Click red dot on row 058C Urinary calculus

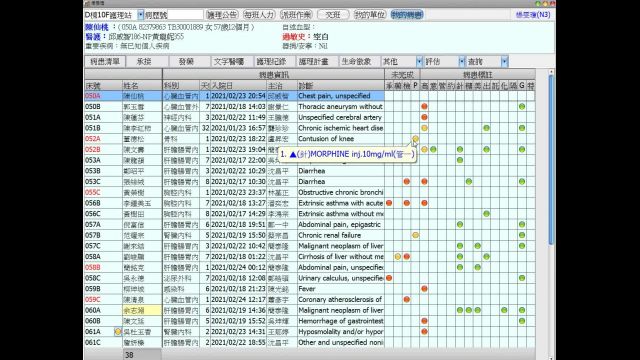[x=389, y=278]
